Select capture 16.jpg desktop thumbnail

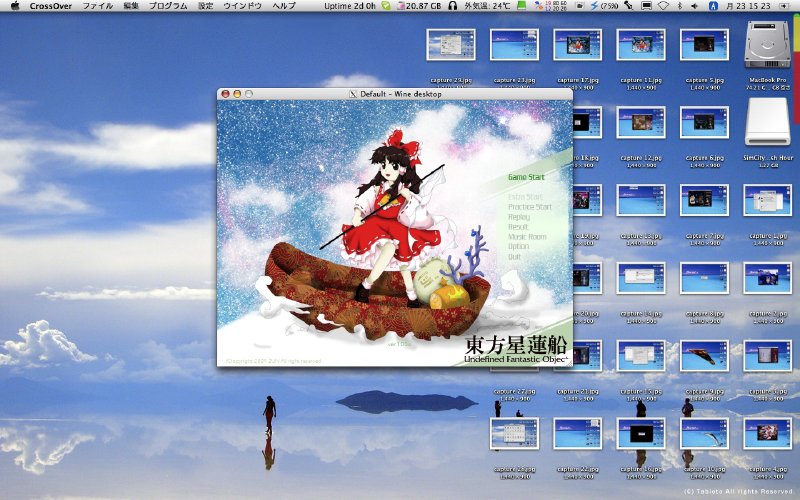click(x=641, y=434)
